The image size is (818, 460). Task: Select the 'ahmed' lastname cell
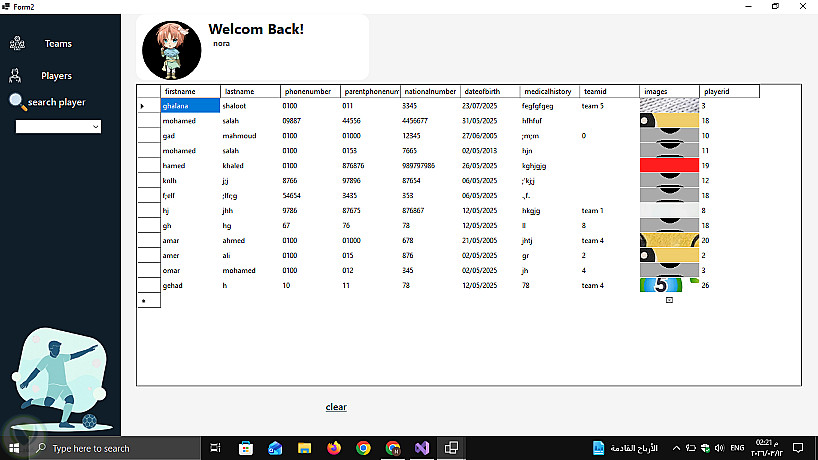(250, 240)
